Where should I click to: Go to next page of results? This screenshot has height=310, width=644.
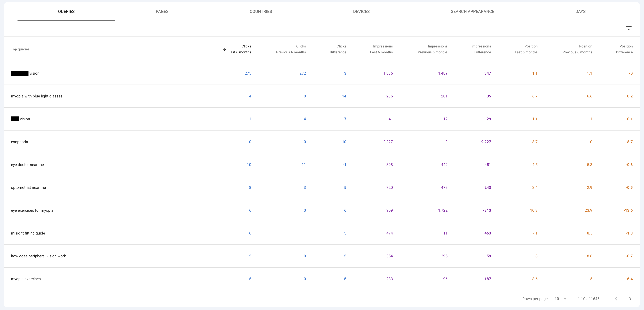[630, 299]
